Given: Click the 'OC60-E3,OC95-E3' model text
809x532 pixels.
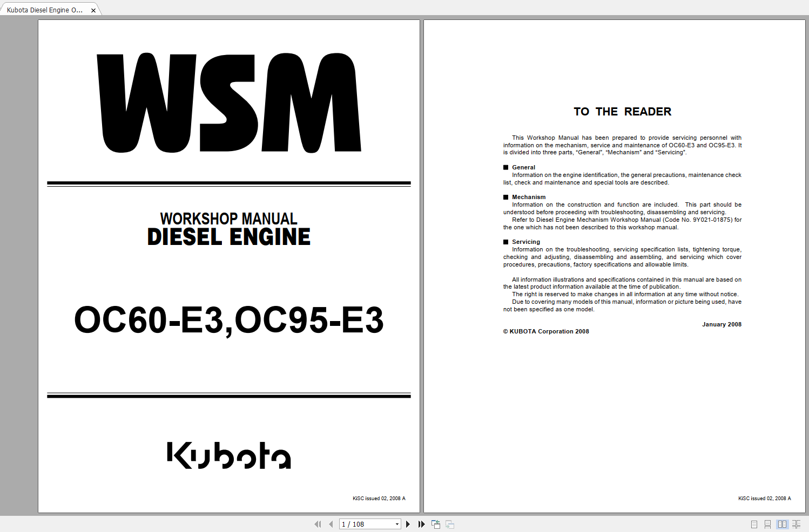Looking at the screenshot, I should [x=229, y=320].
